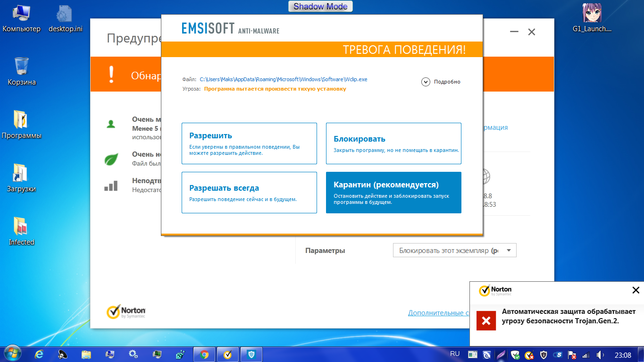Click the Блокировать button
Image resolution: width=644 pixels, height=362 pixels.
point(393,143)
